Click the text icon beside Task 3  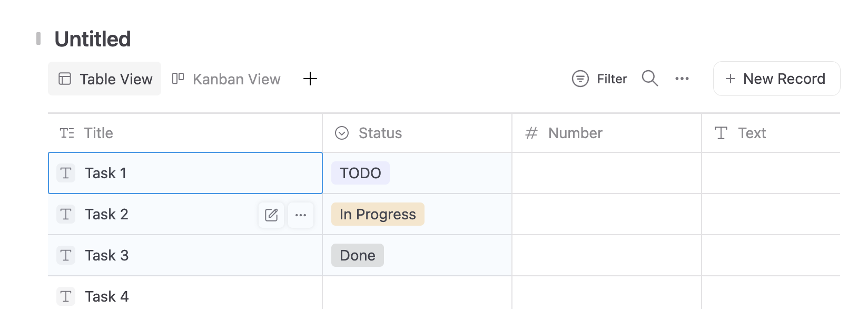[x=66, y=255]
